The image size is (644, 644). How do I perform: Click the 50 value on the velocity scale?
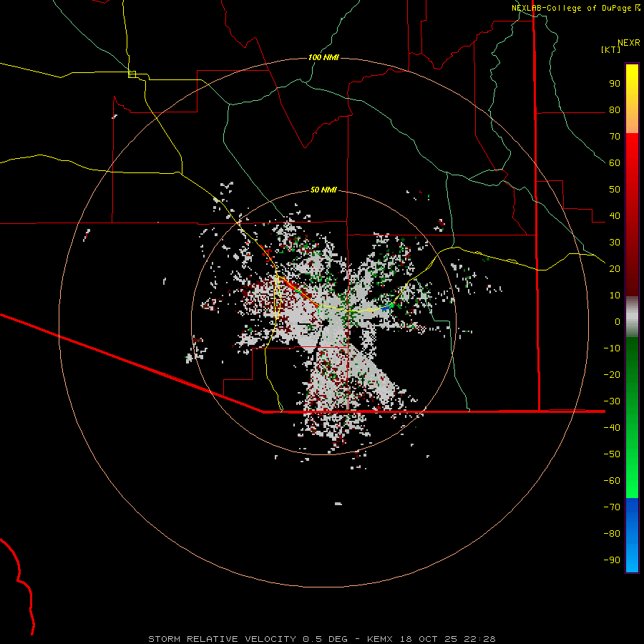pos(615,190)
